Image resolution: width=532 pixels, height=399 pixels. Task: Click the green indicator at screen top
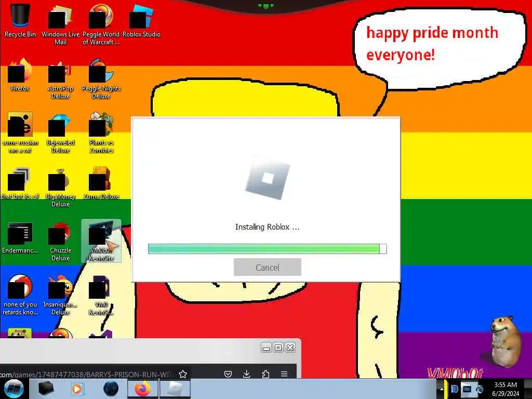coord(265,6)
